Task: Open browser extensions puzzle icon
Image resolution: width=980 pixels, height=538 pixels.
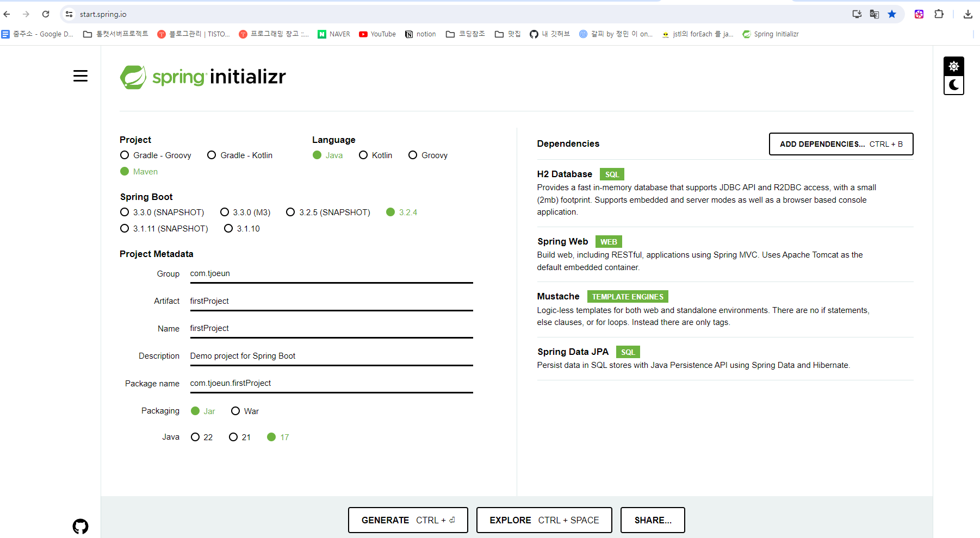Action: (x=939, y=14)
